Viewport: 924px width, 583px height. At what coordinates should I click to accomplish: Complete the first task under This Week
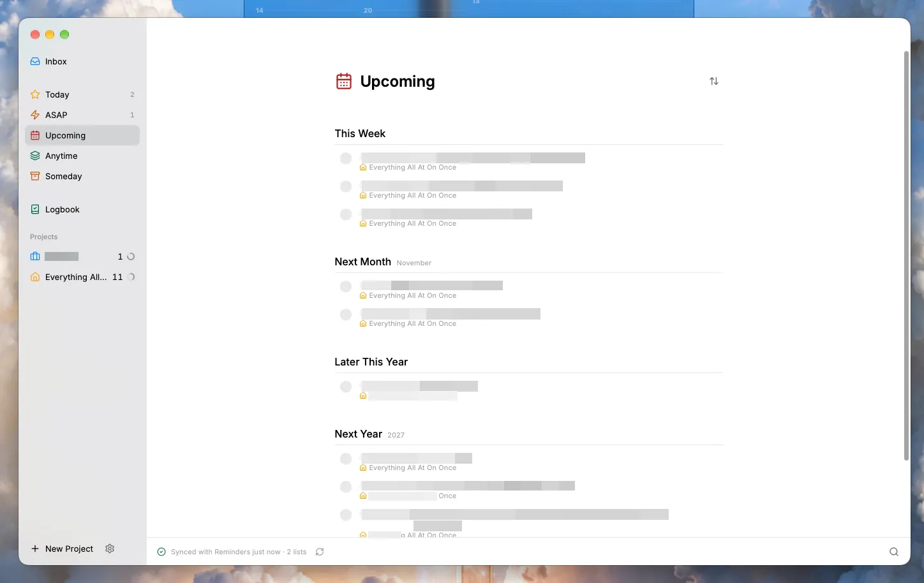[x=346, y=158]
